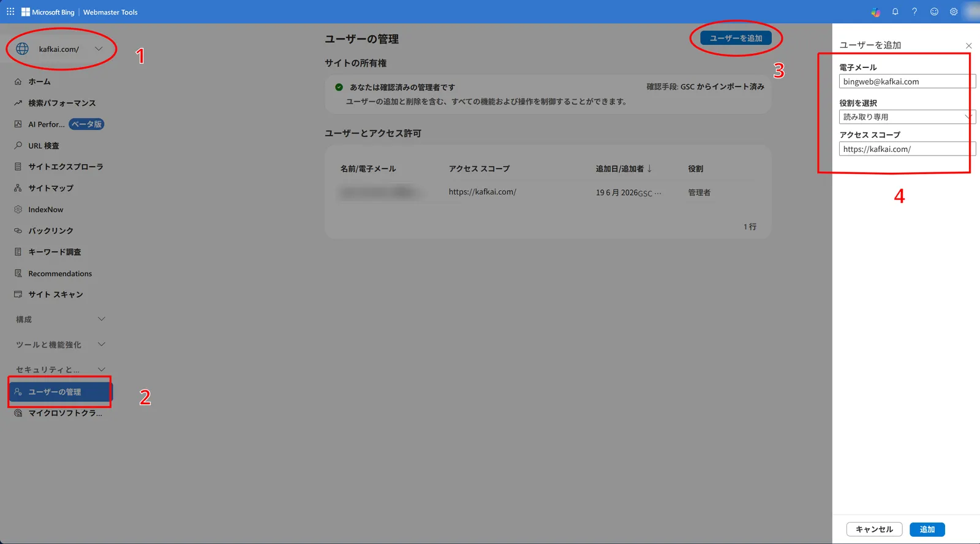Open the settings gear icon
The height and width of the screenshot is (544, 980).
(x=954, y=12)
